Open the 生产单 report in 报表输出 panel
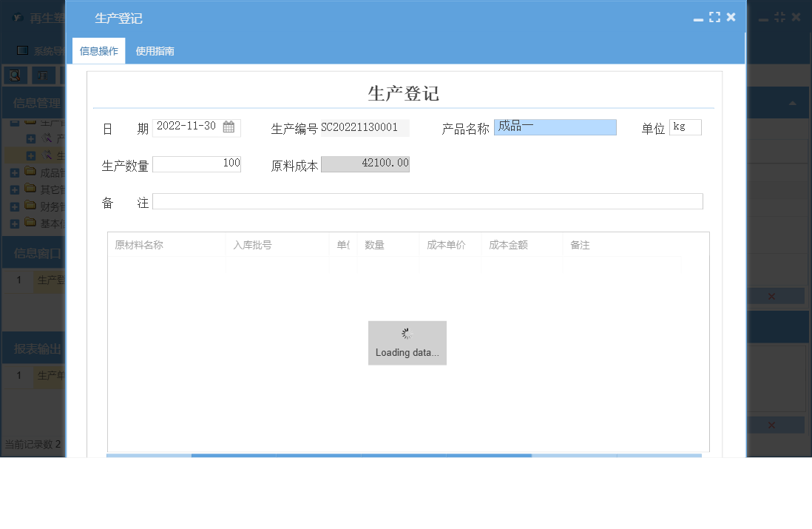Image resolution: width=812 pixels, height=529 pixels. click(47, 376)
